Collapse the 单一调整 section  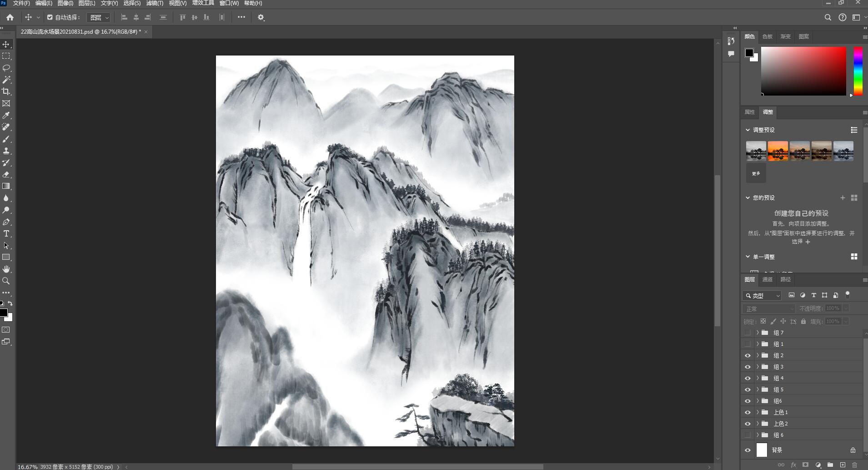[748, 257]
